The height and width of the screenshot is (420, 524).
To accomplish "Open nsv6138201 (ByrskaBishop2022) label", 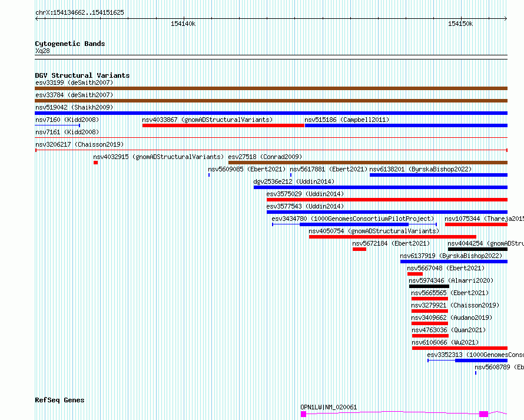I will (x=420, y=169).
